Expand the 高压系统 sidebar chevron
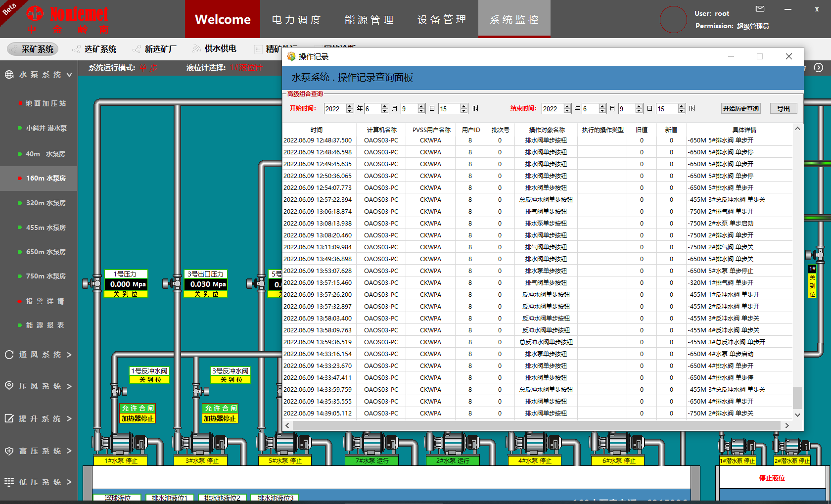Viewport: 831px width, 504px height. tap(69, 451)
